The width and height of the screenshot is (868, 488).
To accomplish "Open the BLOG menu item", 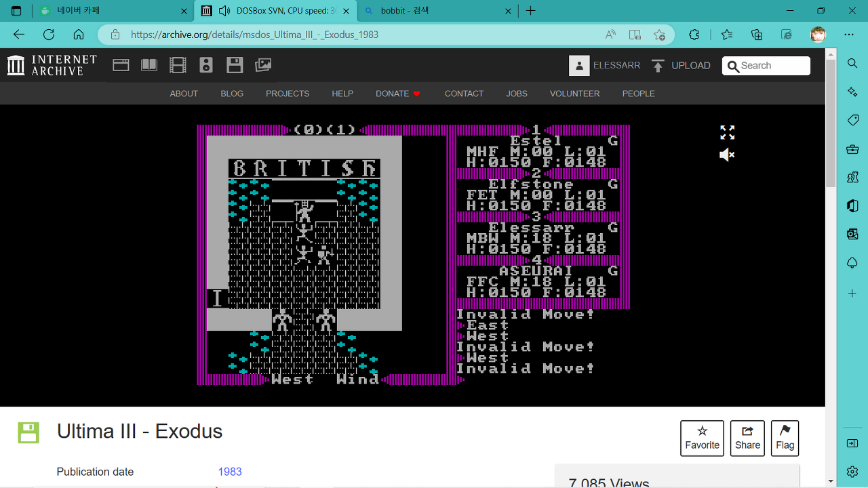I will (232, 94).
